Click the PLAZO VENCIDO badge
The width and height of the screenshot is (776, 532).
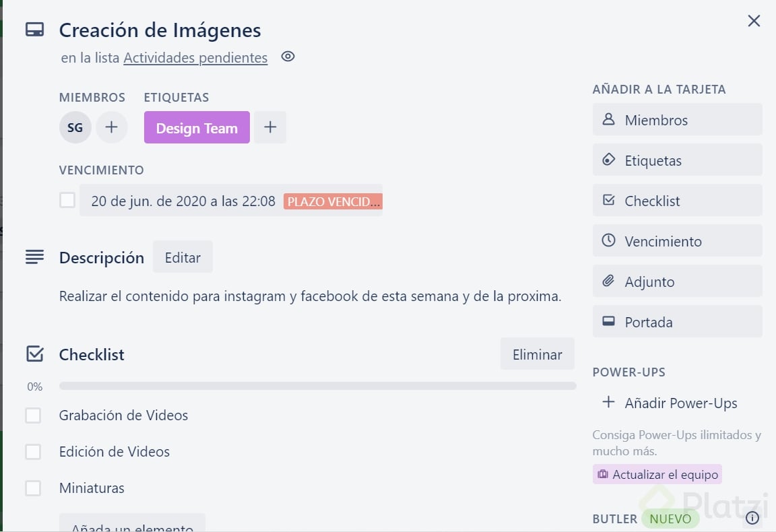333,201
